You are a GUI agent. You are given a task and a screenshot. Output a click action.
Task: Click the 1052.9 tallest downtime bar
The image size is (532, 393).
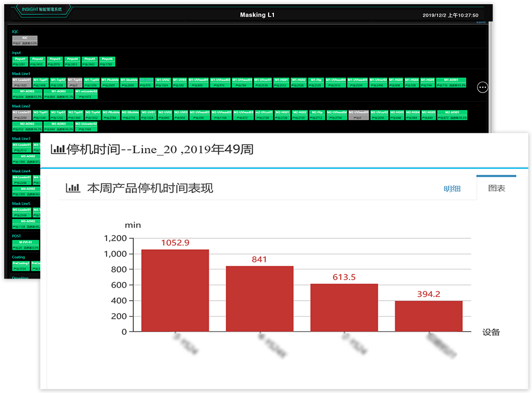tap(175, 290)
